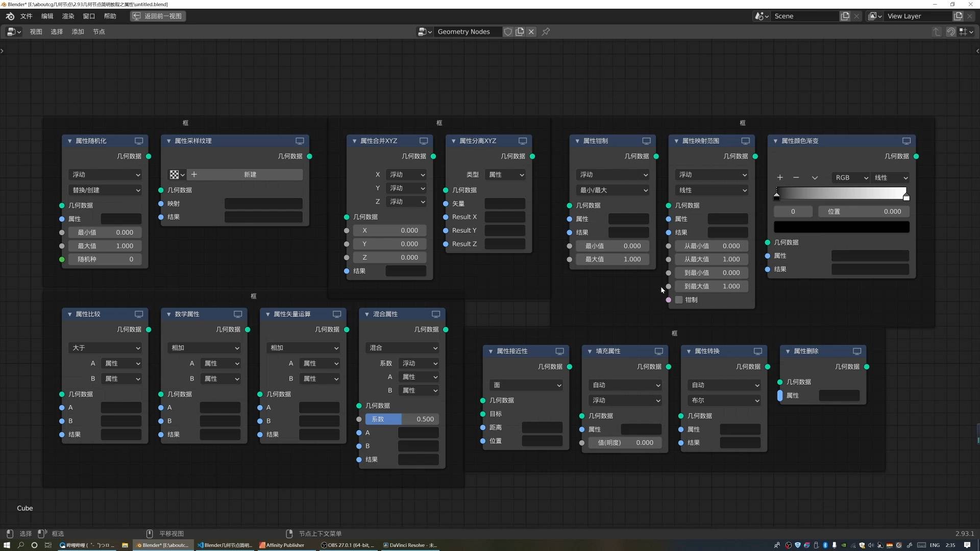
Task: Open 替换/创建 dropdown in 属性随机化
Action: click(x=105, y=190)
